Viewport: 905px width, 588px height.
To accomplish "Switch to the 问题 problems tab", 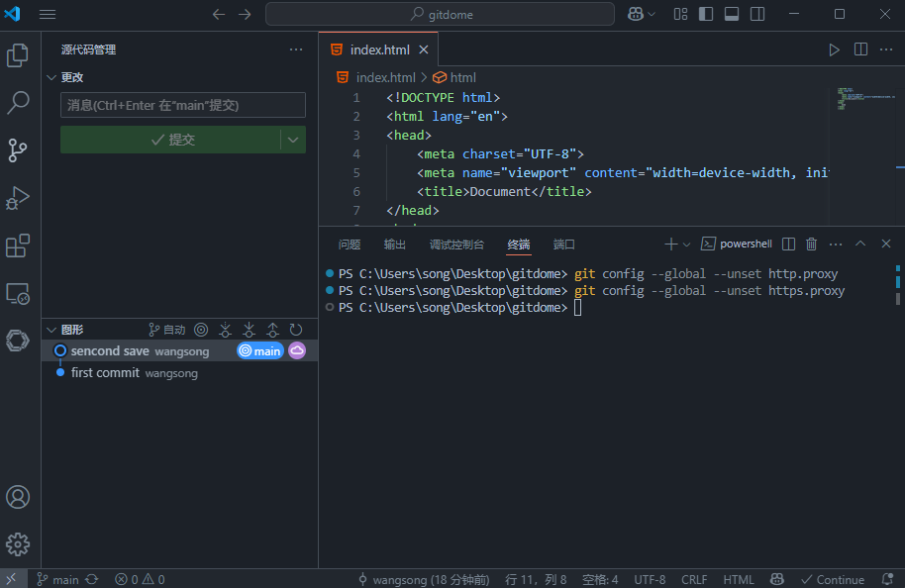I will 350,245.
